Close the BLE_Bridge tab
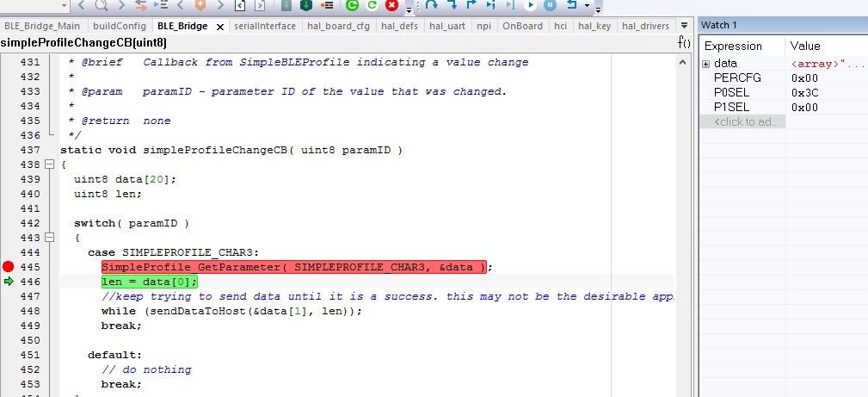This screenshot has height=397, width=868. pos(219,27)
